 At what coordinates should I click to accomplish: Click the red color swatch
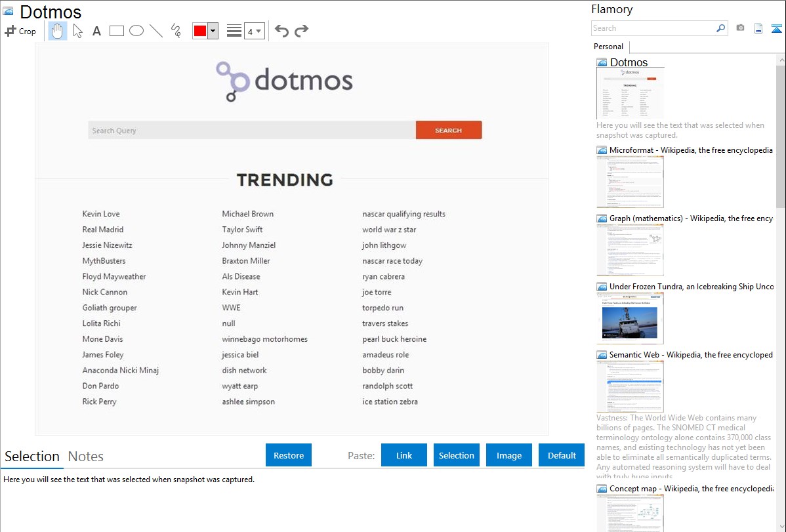[x=200, y=31]
